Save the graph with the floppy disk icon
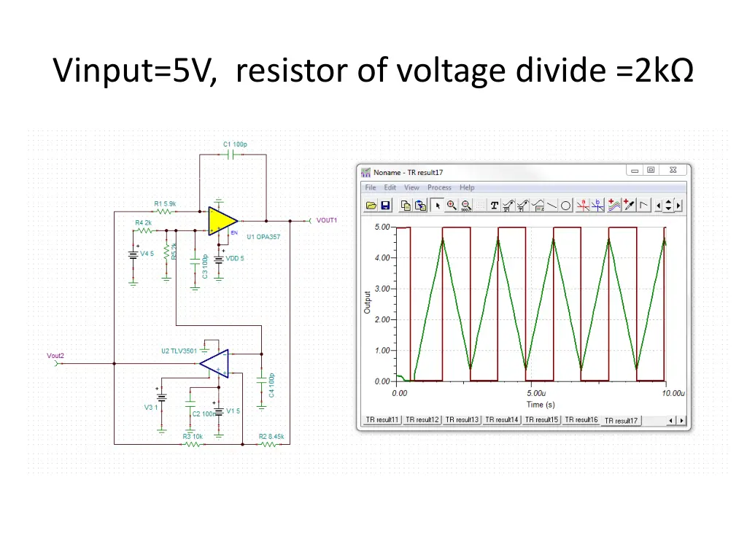This screenshot has height=560, width=747. tap(385, 206)
